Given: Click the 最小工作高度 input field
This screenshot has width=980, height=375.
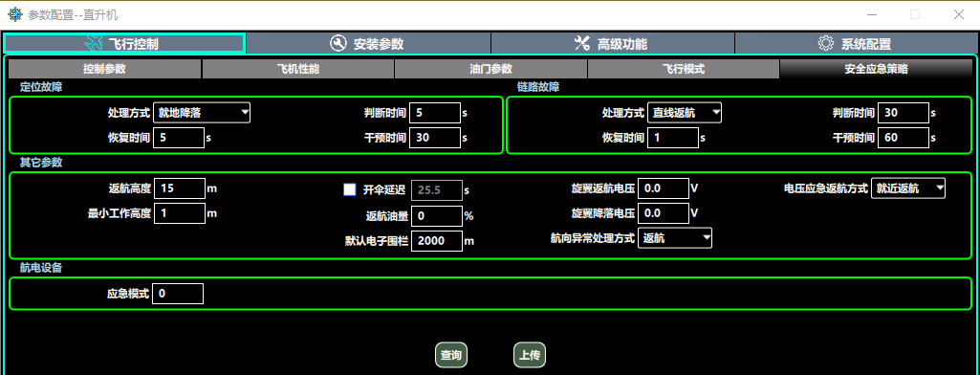Looking at the screenshot, I should pyautogui.click(x=180, y=213).
